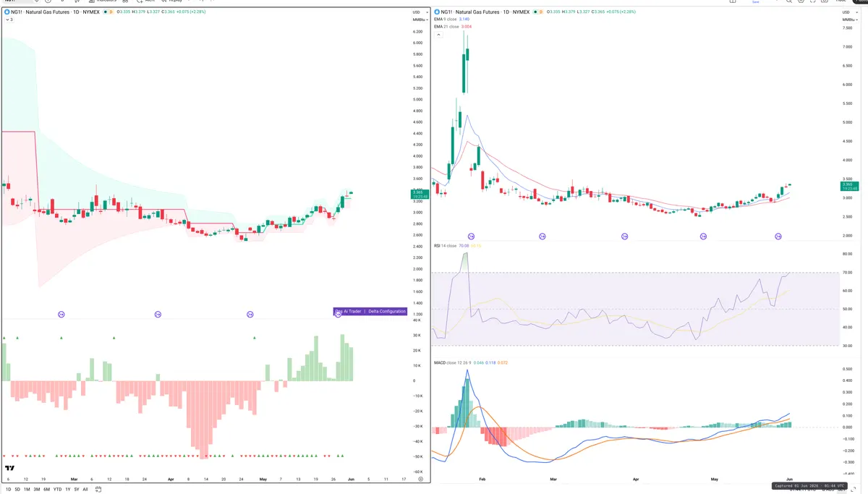Select the 1Y time range button
The image size is (868, 494).
point(68,490)
